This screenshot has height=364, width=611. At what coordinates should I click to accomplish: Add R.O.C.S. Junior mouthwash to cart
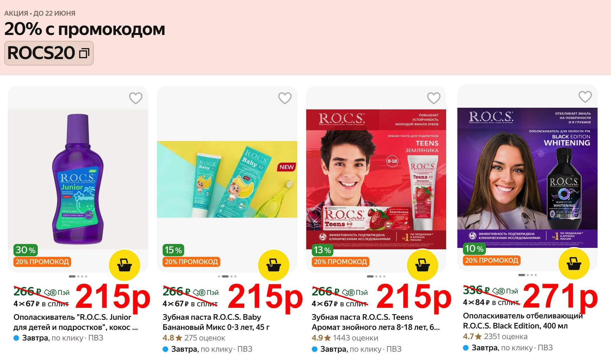tap(125, 265)
